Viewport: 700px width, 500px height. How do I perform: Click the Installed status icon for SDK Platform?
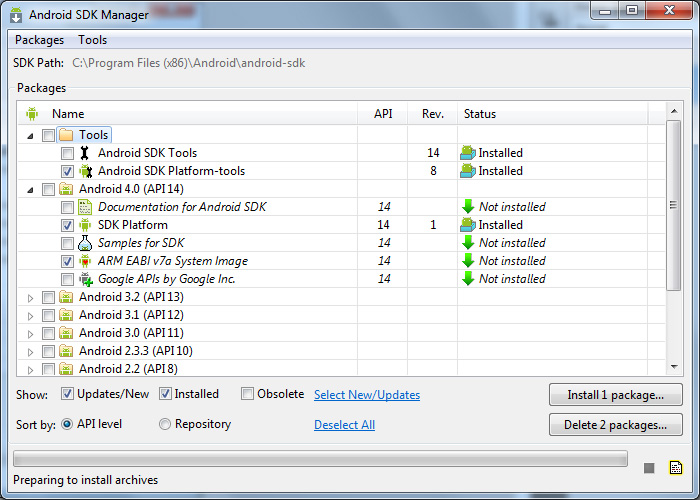pos(468,225)
